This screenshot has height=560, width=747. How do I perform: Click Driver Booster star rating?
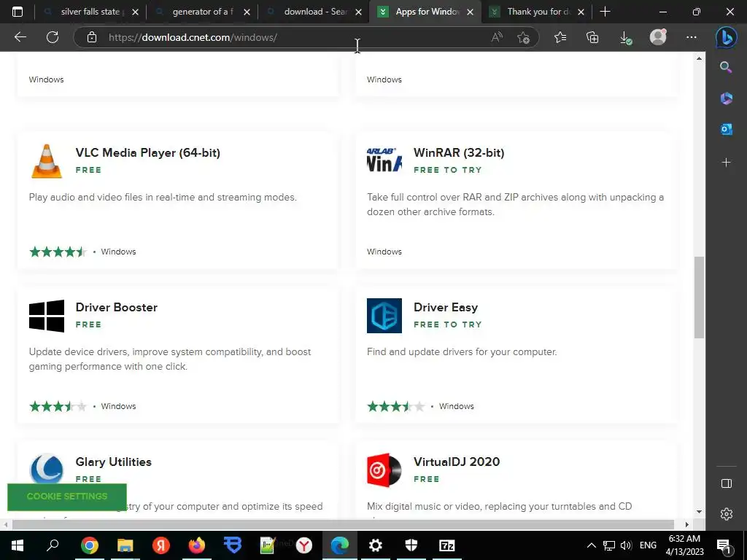pos(58,406)
